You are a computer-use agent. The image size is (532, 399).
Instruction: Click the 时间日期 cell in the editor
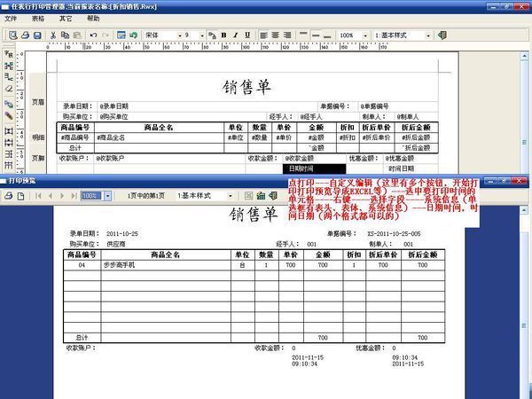[411, 168]
